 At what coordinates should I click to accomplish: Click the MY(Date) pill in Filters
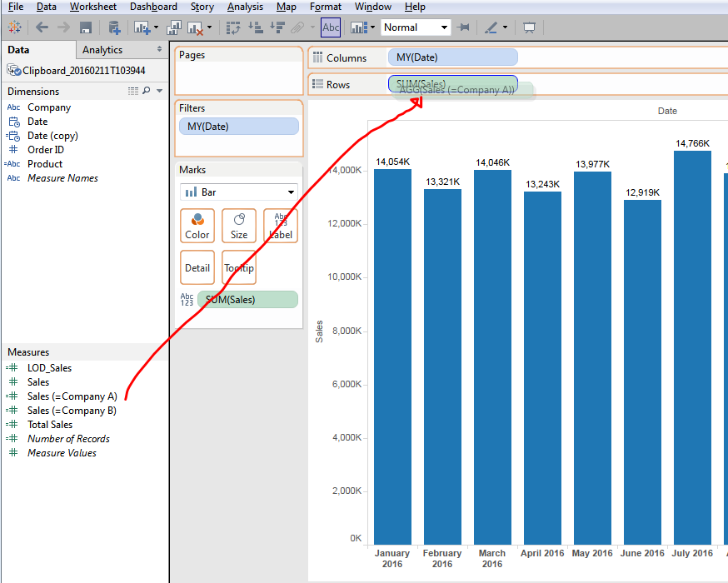(239, 127)
